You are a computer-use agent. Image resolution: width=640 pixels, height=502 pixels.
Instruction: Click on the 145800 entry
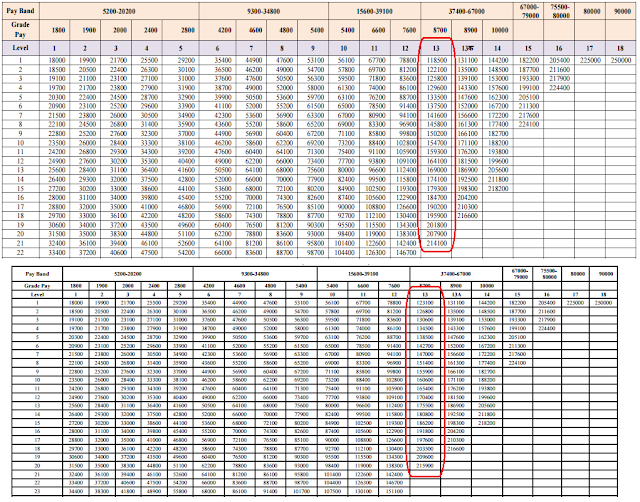(437, 124)
